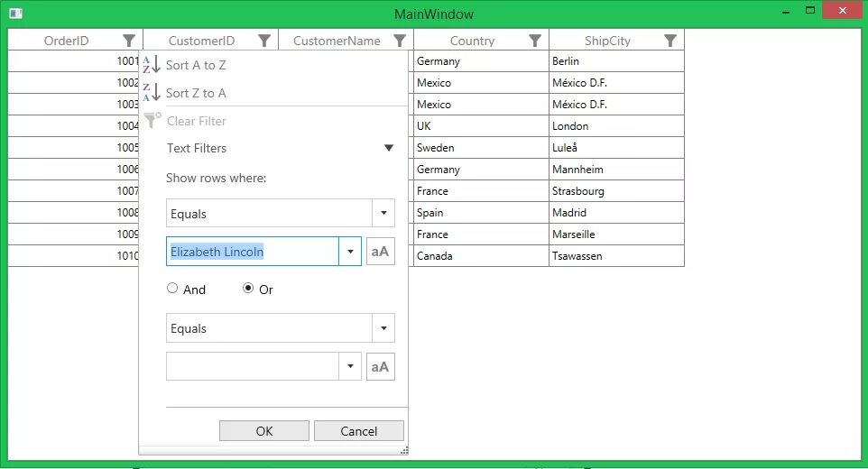Open the CustomerID column filter icon
The height and width of the screenshot is (469, 868).
(264, 41)
